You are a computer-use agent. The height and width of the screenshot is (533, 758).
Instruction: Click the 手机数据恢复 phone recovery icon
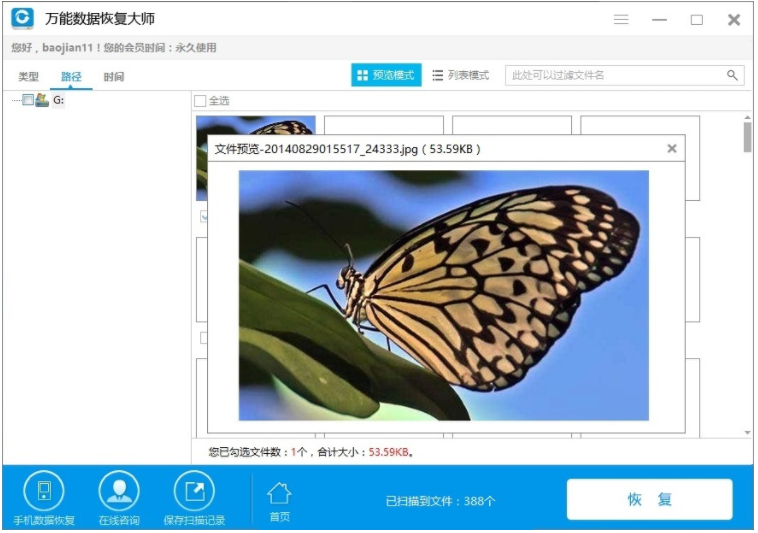coord(43,491)
